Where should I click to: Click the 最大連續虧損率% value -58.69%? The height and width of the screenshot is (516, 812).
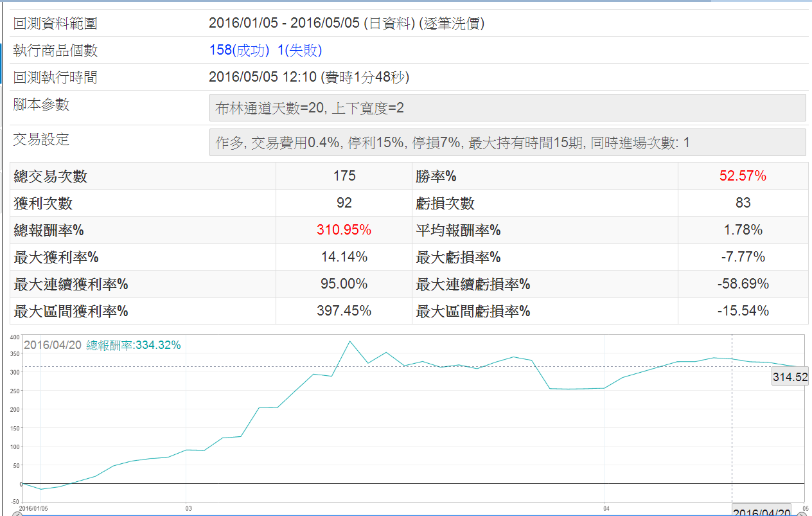pyautogui.click(x=743, y=284)
